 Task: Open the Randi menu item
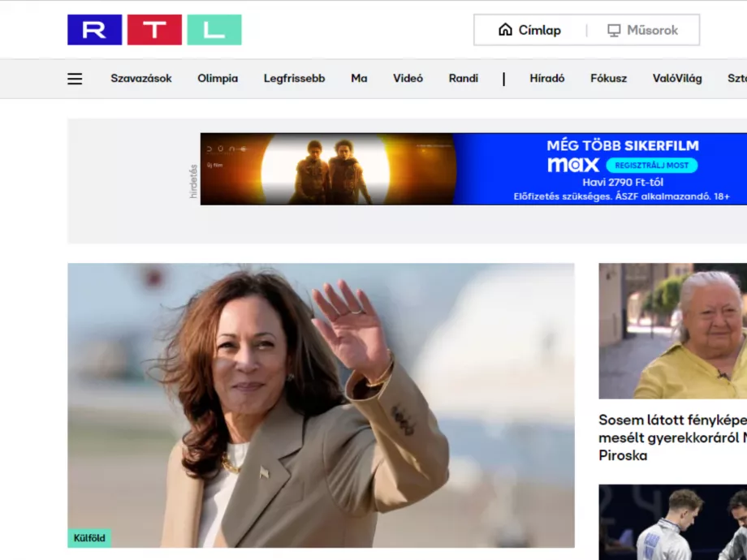(x=464, y=79)
